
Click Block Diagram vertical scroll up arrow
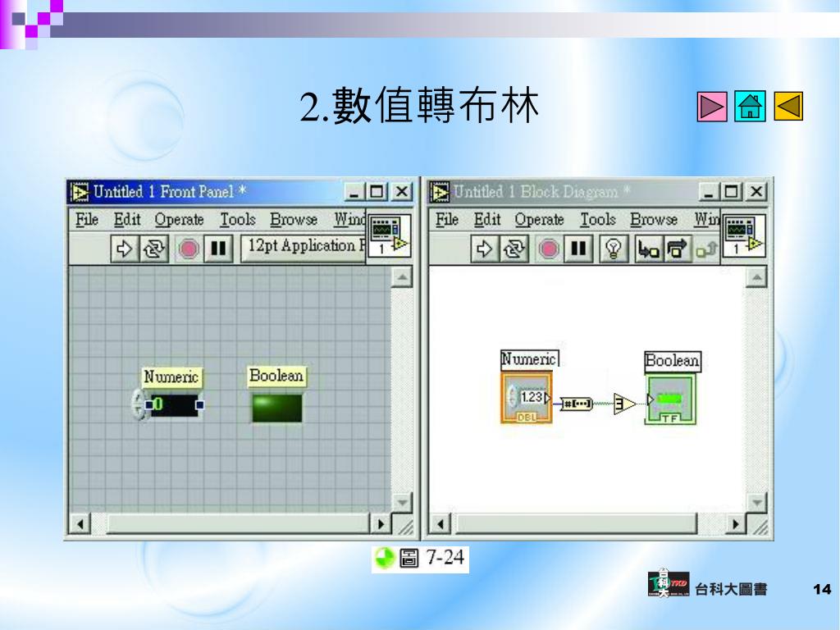(x=756, y=277)
